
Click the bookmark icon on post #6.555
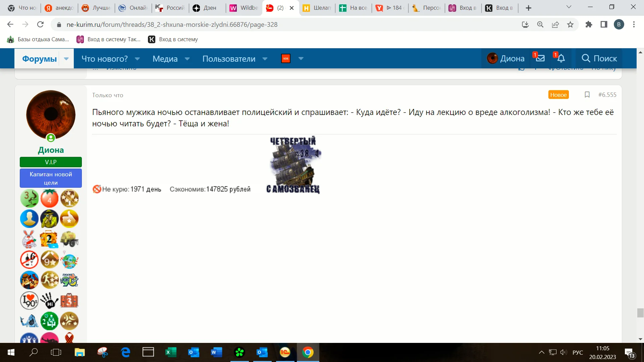(587, 95)
